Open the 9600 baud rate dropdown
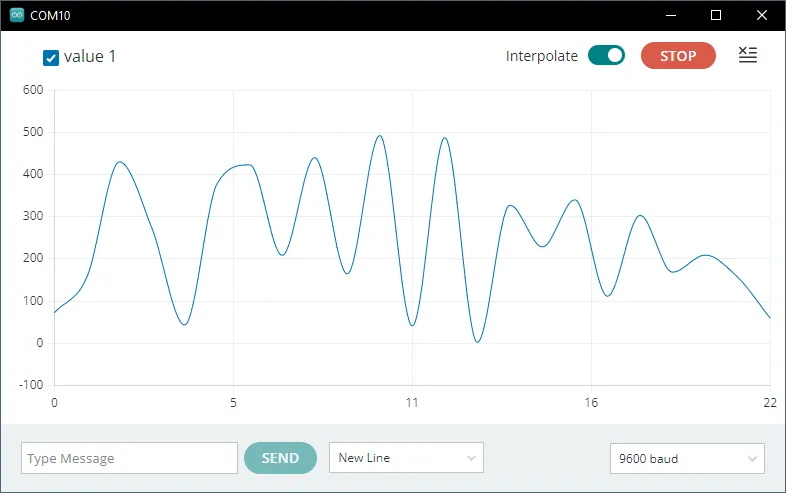This screenshot has height=493, width=786. [687, 459]
